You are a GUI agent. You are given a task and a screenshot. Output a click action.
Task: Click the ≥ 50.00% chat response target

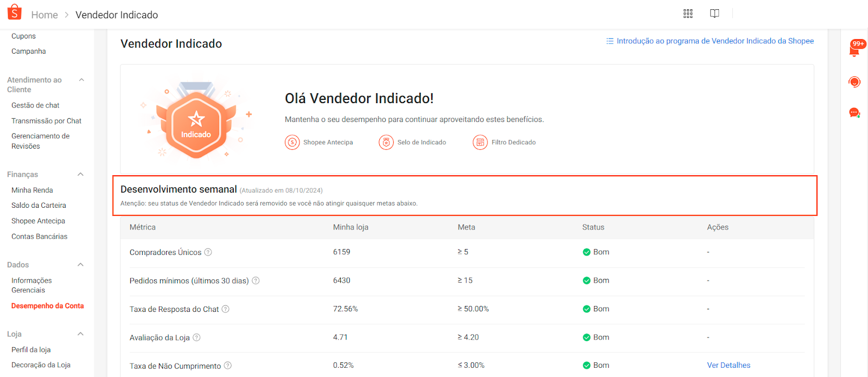click(474, 309)
